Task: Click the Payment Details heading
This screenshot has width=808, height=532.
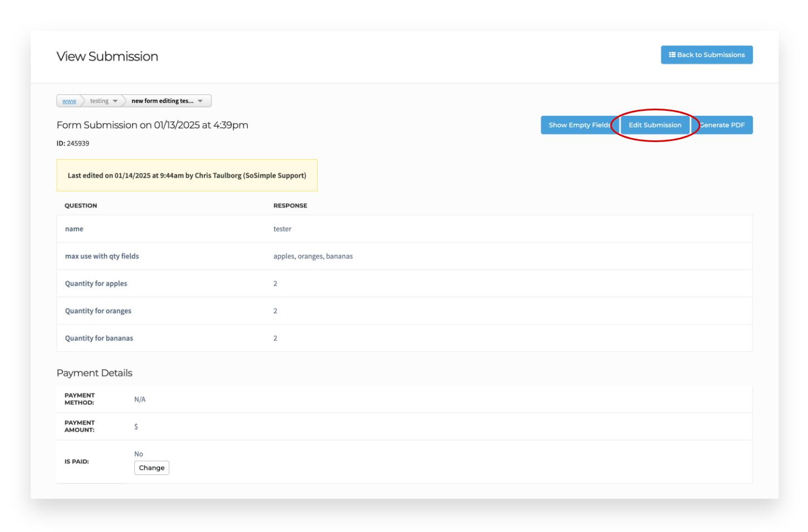Action: [x=94, y=373]
